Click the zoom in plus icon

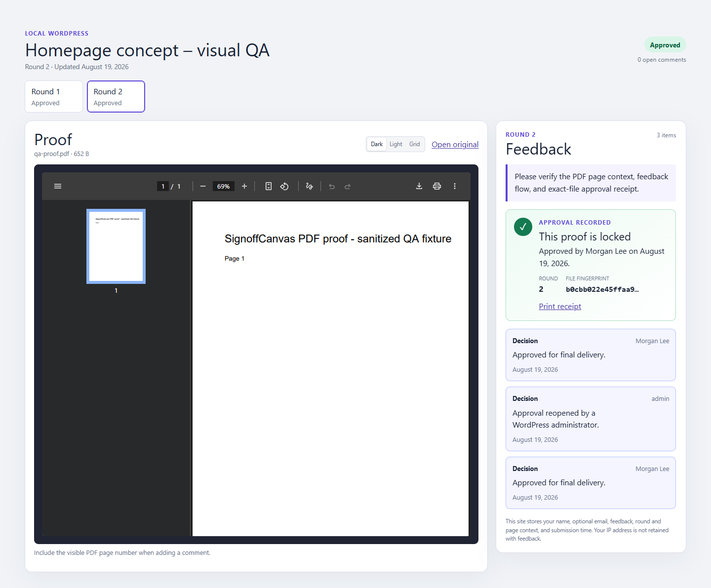[x=244, y=186]
